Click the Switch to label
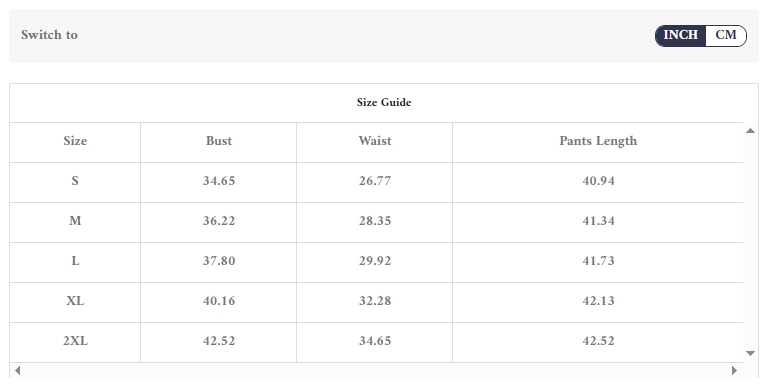The height and width of the screenshot is (392, 772). 49,35
